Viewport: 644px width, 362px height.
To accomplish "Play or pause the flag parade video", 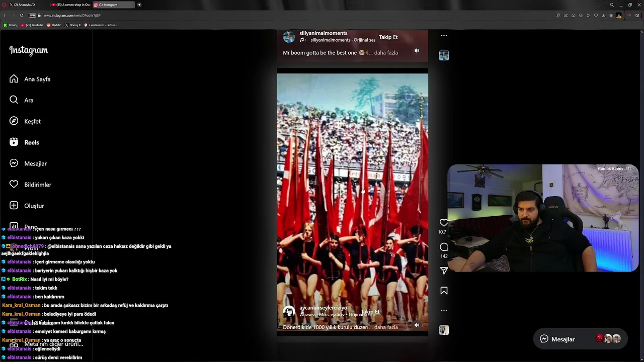I will [352, 201].
